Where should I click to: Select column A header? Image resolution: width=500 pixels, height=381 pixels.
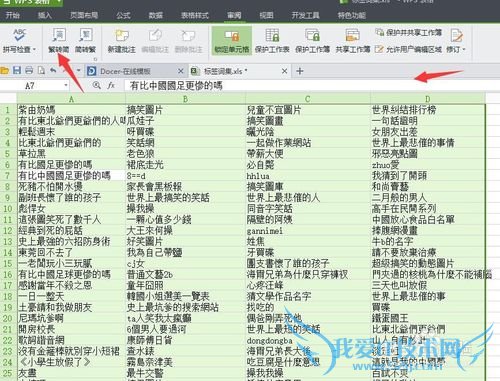pos(71,99)
